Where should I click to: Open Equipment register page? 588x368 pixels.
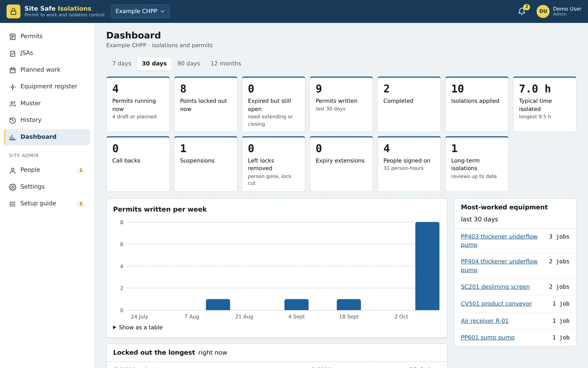47,86
